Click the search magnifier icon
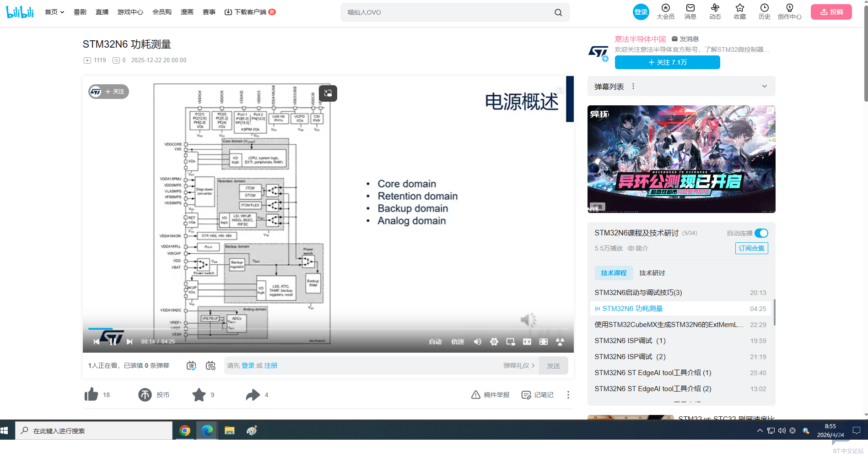 [558, 12]
